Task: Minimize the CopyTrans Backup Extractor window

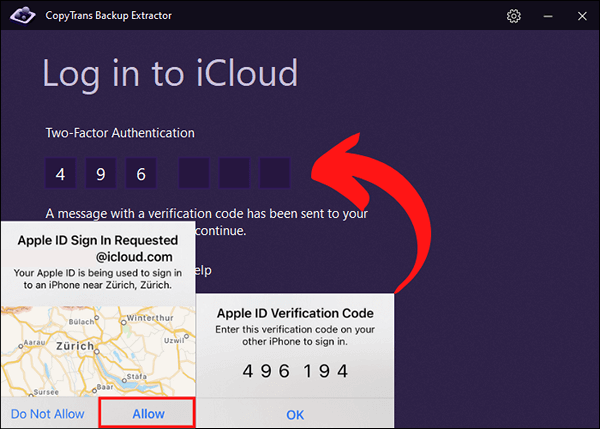Action: coord(548,16)
